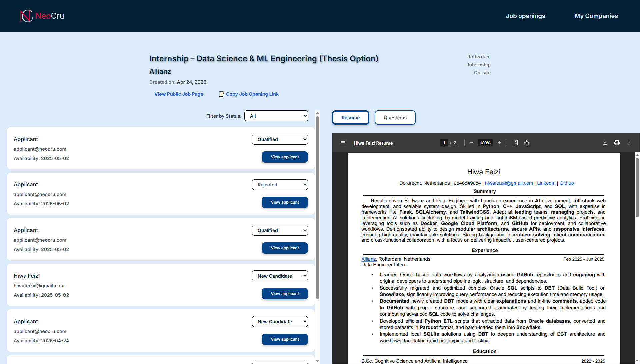View applicant Hiwa Feizi
Image resolution: width=640 pixels, height=364 pixels.
click(x=285, y=294)
